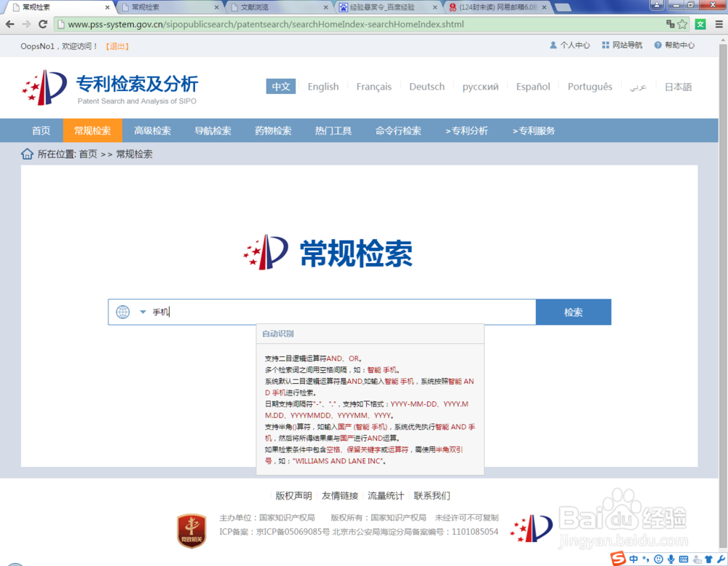
Task: Open 命令行检索 navigation item
Action: click(398, 130)
